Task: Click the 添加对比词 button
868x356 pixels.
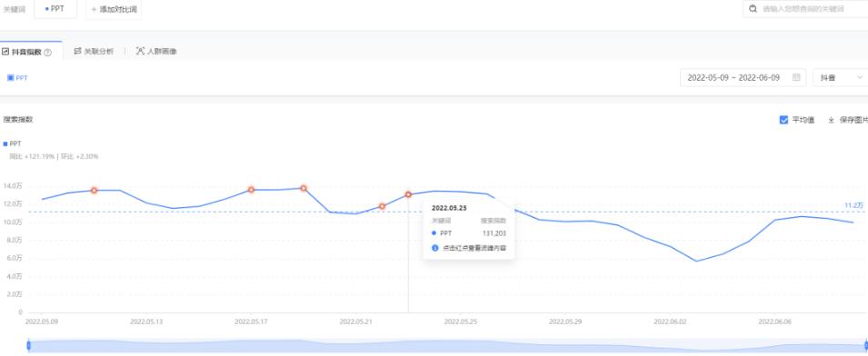Action: point(114,9)
